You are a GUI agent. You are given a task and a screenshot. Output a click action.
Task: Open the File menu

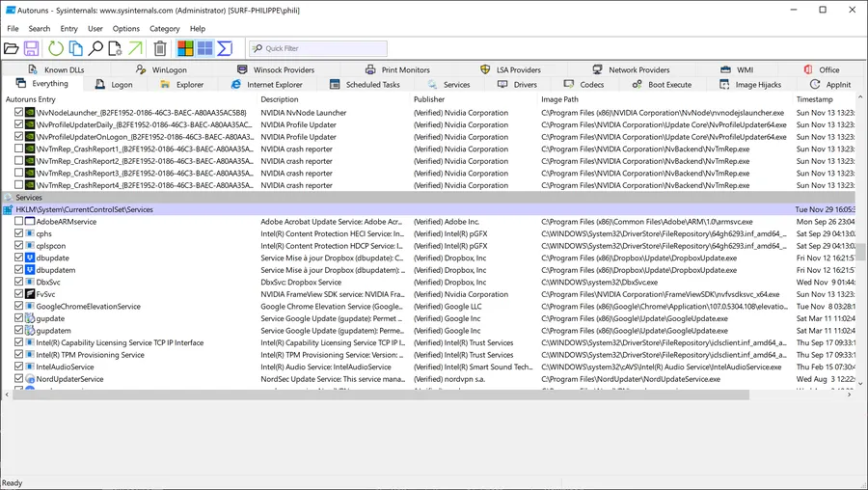(x=13, y=28)
